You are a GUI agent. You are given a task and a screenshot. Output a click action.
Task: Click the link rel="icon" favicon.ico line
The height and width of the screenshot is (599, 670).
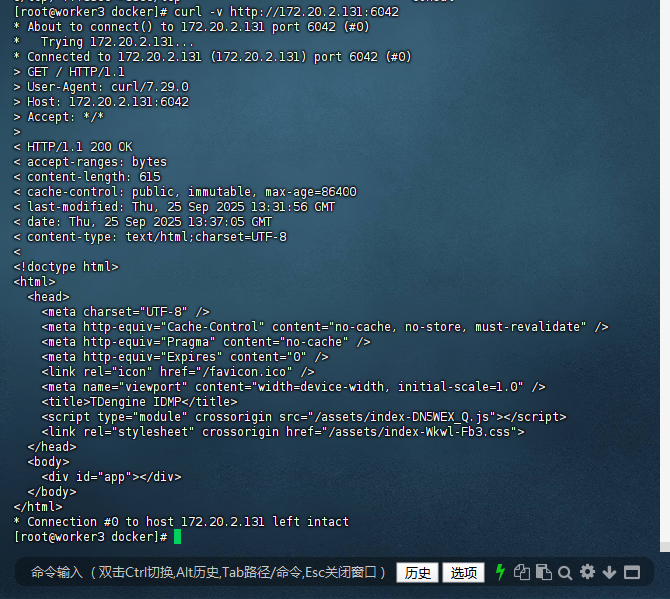[x=178, y=372]
